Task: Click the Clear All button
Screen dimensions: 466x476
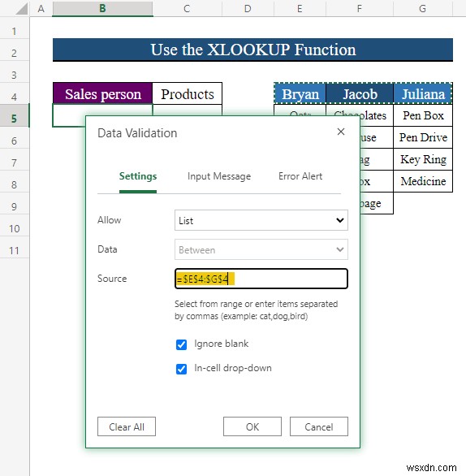Action: (x=127, y=426)
